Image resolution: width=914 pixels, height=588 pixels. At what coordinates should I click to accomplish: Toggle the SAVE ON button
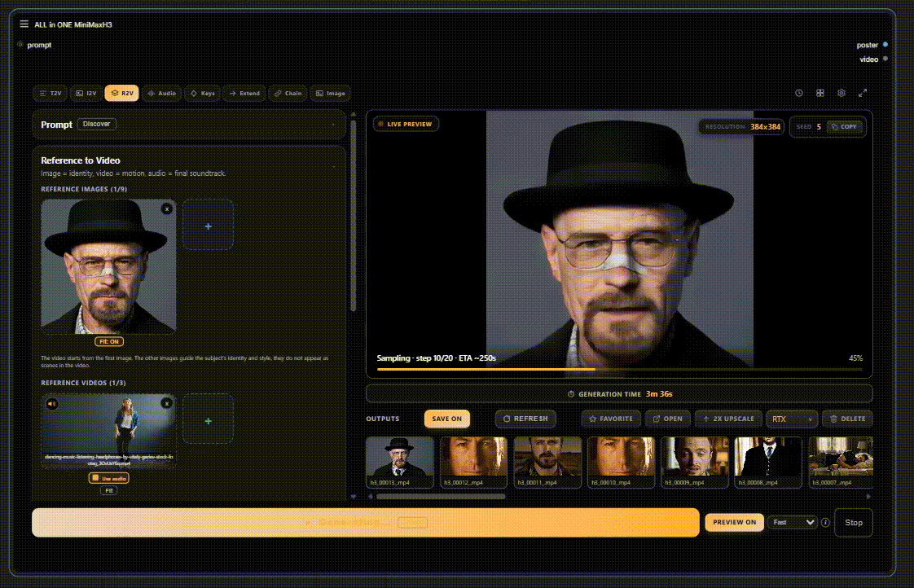[447, 419]
